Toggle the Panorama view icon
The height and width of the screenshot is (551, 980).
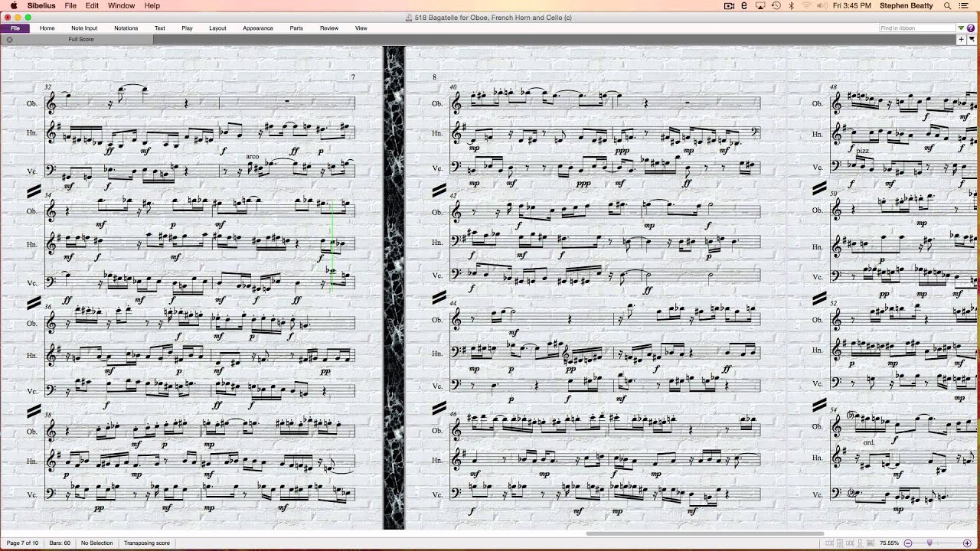click(x=869, y=543)
